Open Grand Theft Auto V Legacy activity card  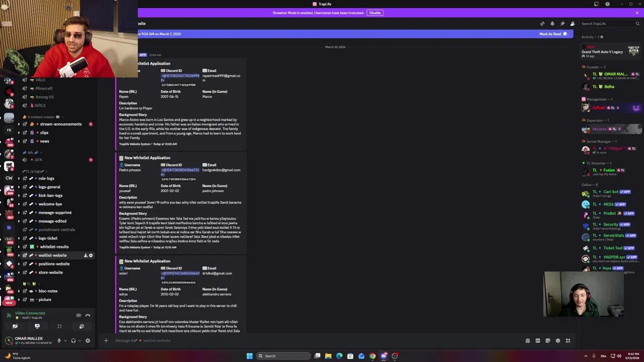pyautogui.click(x=610, y=52)
